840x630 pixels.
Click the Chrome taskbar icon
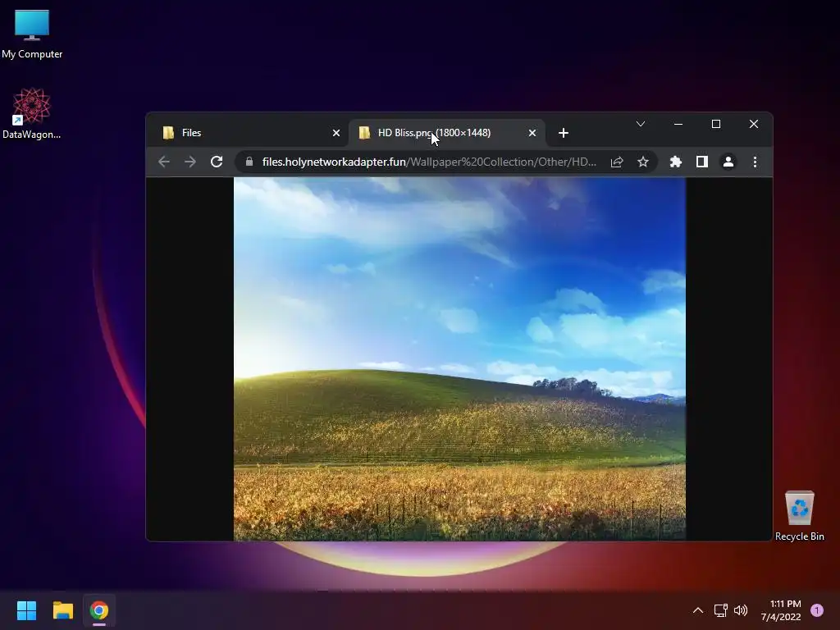[99, 610]
